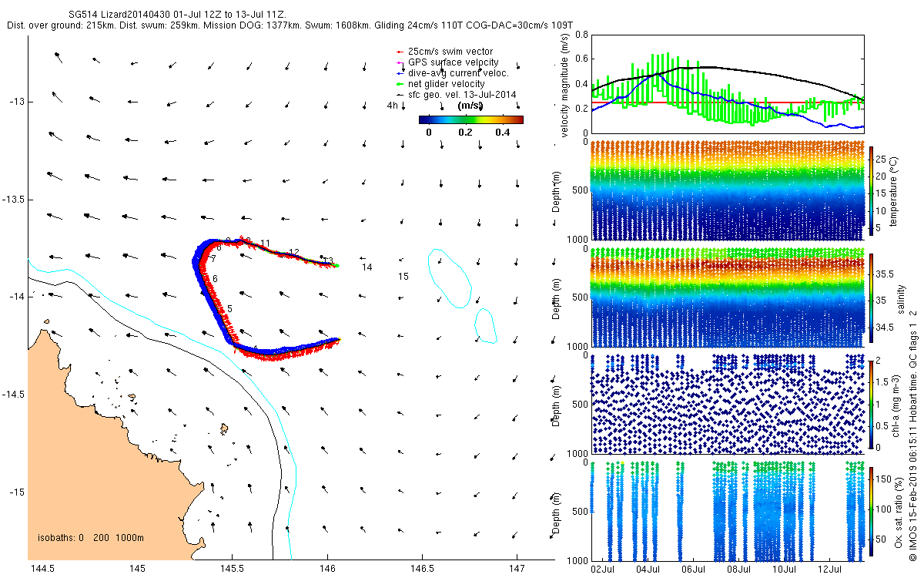
Task: Click the chl-a colorbar
Action: (x=871, y=403)
